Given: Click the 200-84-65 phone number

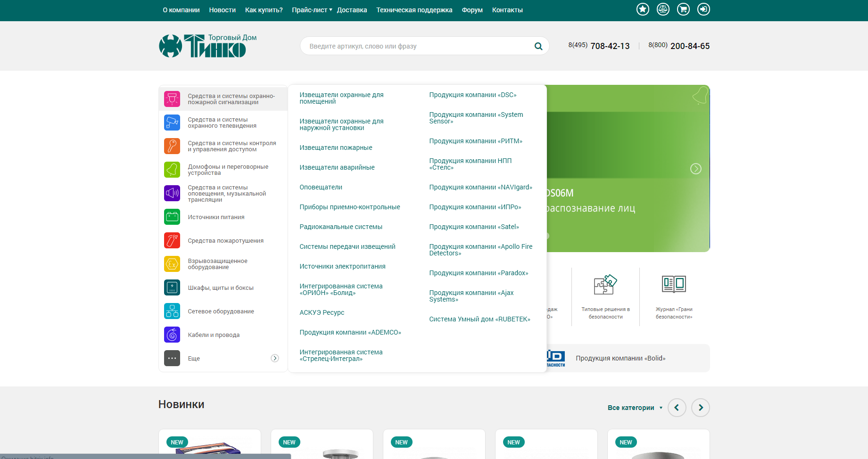Looking at the screenshot, I should (x=690, y=46).
